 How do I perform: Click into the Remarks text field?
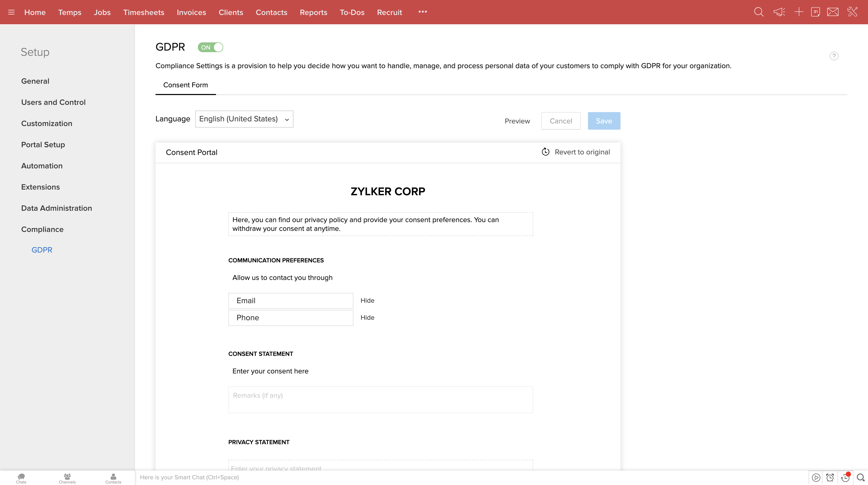pyautogui.click(x=381, y=400)
